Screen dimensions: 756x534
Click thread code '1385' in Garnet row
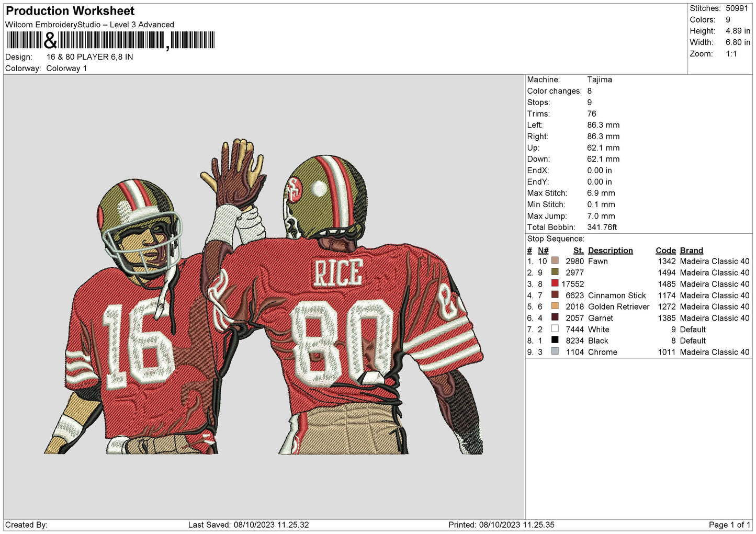[x=667, y=319]
